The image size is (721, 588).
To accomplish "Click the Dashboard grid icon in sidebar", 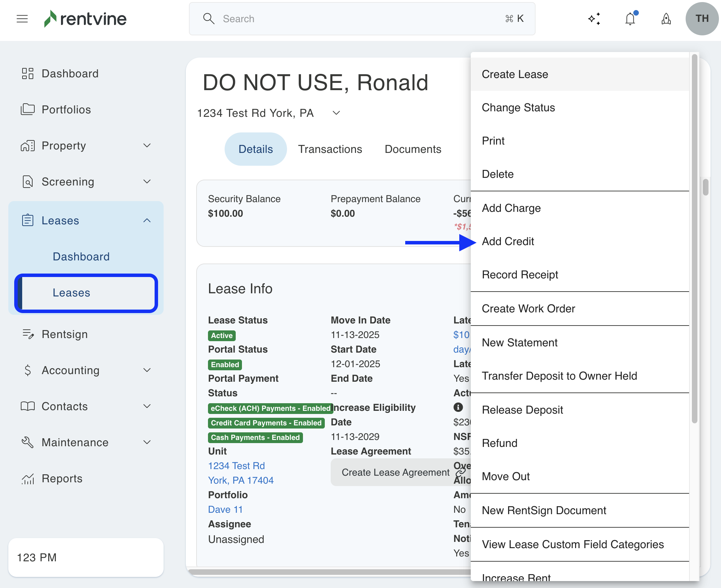I will point(28,73).
